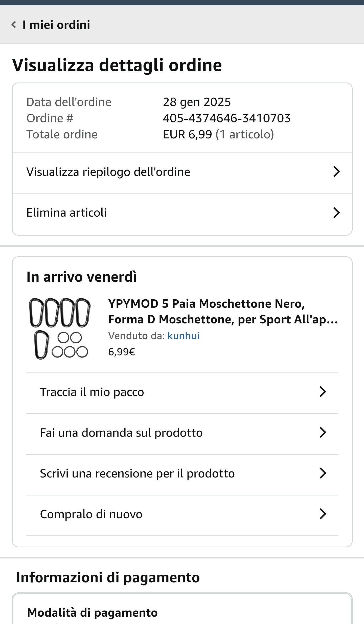This screenshot has width=364, height=624.
Task: Select Compralo di nuovo
Action: click(x=91, y=514)
